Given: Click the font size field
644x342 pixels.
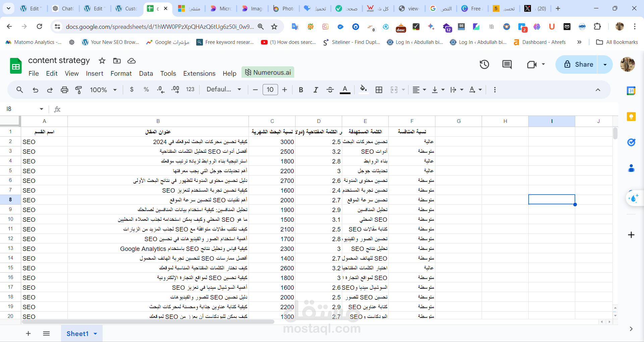Looking at the screenshot, I should click(x=270, y=89).
